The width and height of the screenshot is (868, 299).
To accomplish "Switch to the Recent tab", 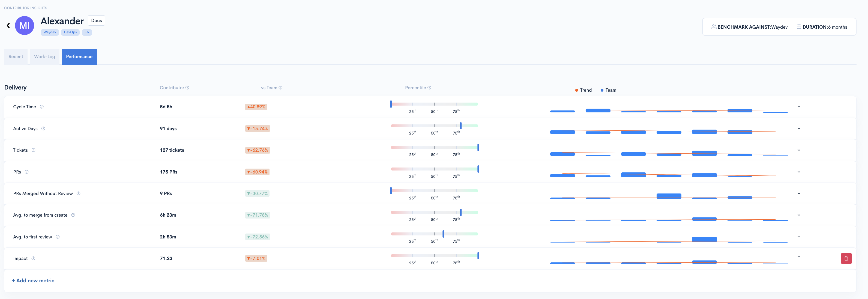I will (16, 57).
